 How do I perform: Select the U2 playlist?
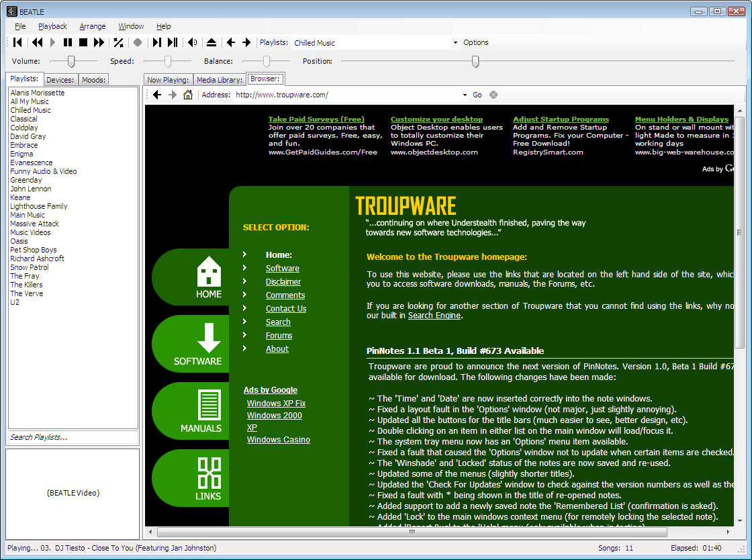(x=15, y=302)
